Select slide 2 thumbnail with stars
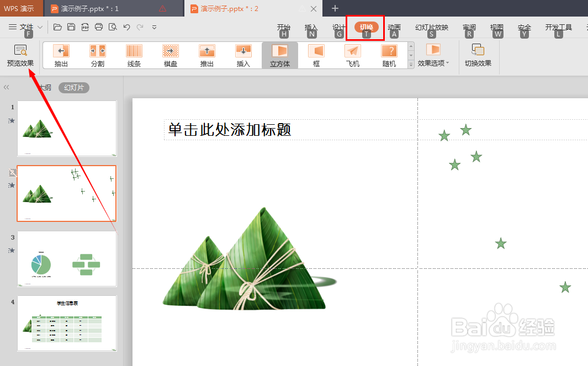The image size is (588, 366). tap(67, 194)
